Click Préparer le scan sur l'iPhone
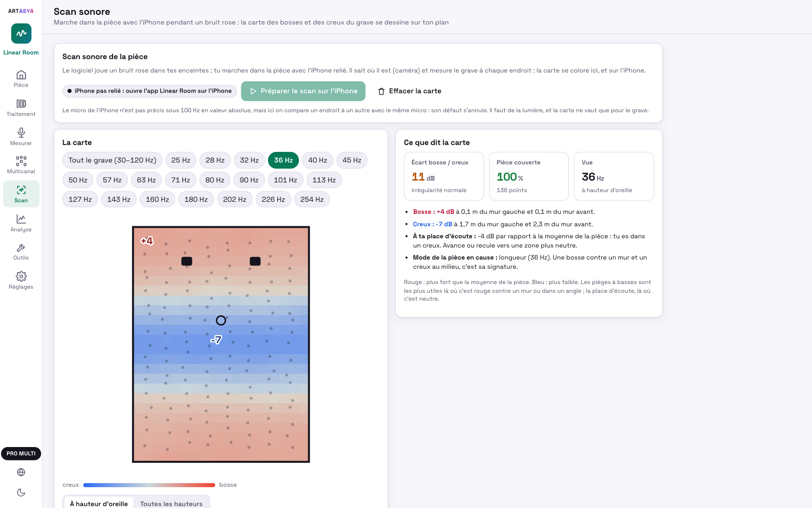Viewport: 812px width, 508px height. 303,91
